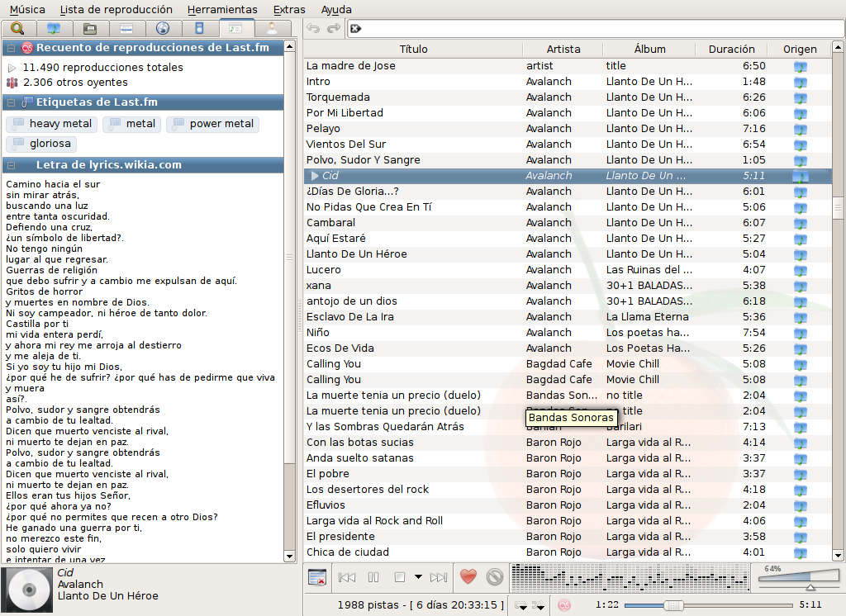
Task: Sort playlist by Duración column header
Action: click(731, 49)
